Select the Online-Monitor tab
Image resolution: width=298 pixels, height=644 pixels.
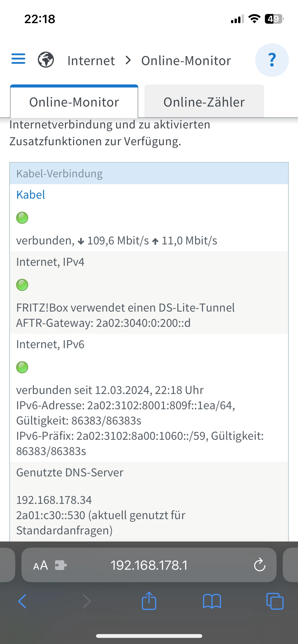pos(74,102)
